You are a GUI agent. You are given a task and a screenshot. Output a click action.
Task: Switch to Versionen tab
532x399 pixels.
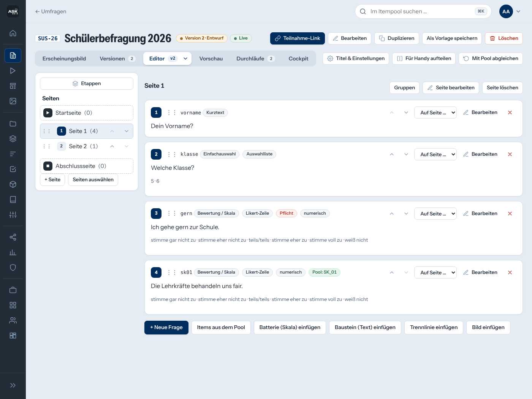point(117,59)
